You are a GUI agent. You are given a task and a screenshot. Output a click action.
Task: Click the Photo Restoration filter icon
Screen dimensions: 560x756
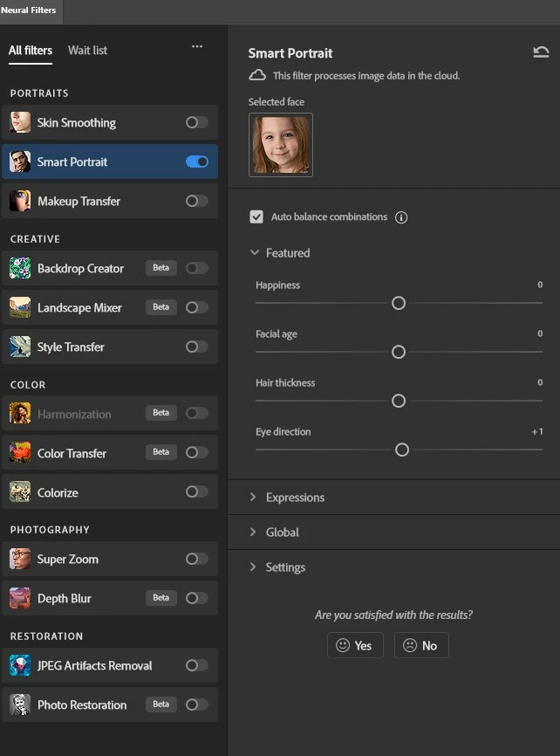(20, 704)
